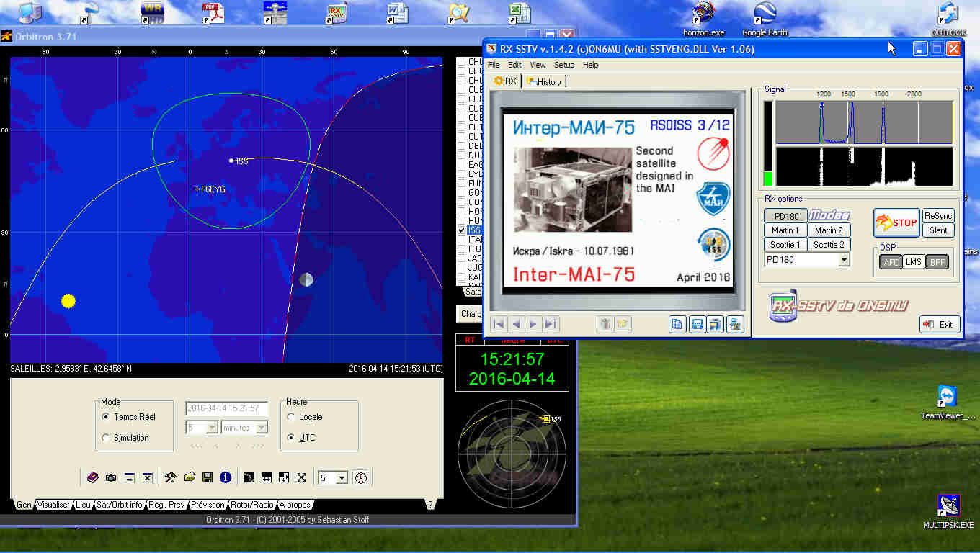Go to next image in RX-SSTV
Screen dimensions: 980x553
(x=533, y=324)
